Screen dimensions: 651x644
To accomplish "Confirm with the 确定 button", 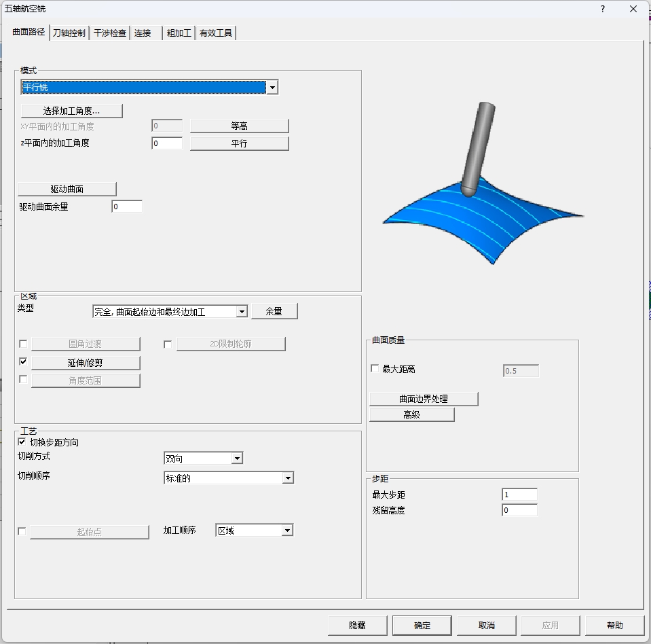I will coord(422,625).
